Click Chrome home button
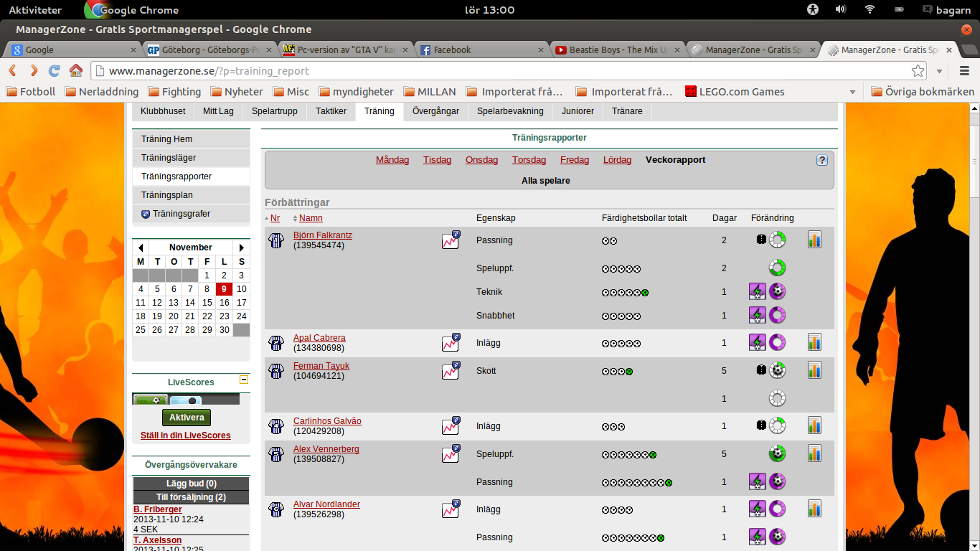Viewport: 980px width, 551px height. (x=76, y=70)
